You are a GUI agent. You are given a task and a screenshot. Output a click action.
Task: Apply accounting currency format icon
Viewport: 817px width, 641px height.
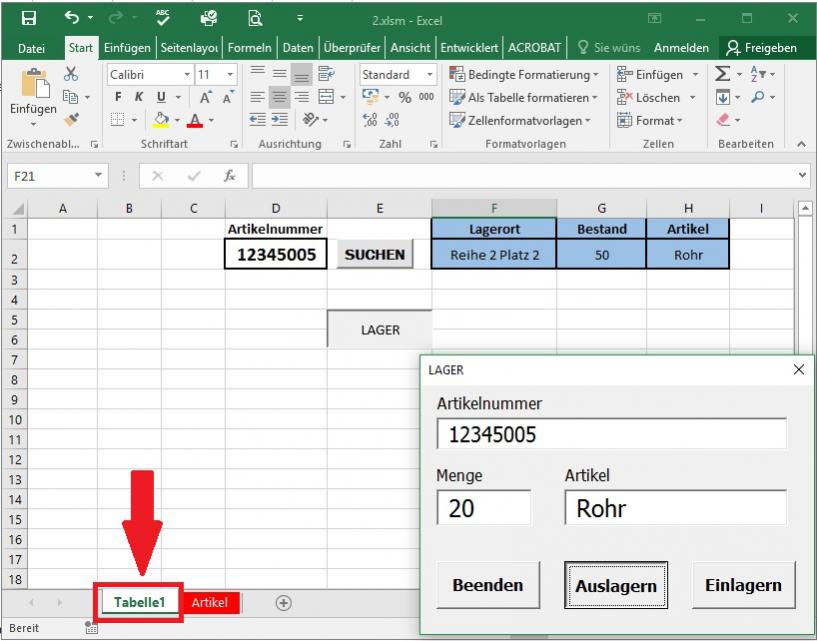pos(370,97)
